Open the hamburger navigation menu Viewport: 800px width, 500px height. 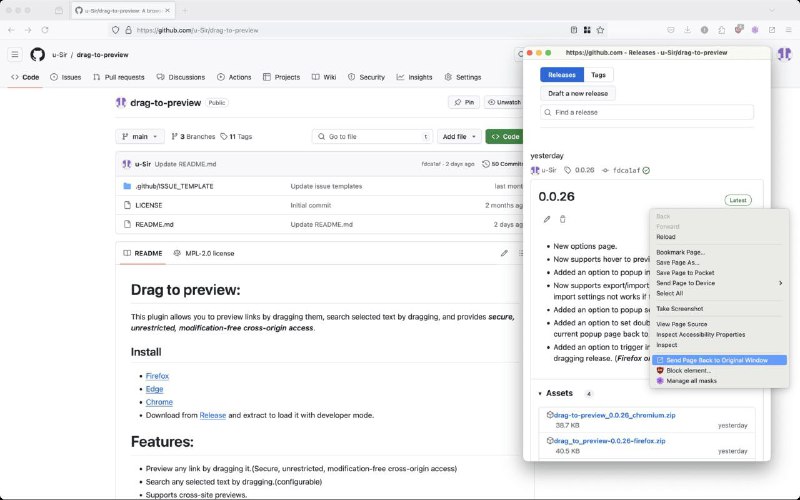click(x=15, y=55)
